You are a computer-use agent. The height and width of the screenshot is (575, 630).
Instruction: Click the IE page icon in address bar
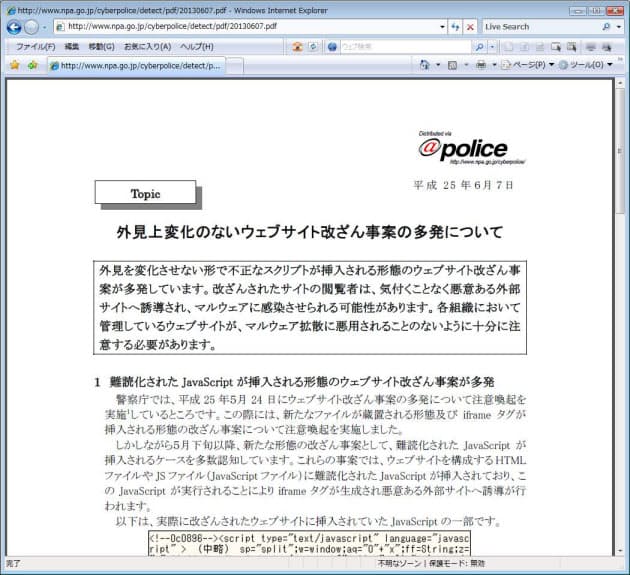(x=60, y=27)
